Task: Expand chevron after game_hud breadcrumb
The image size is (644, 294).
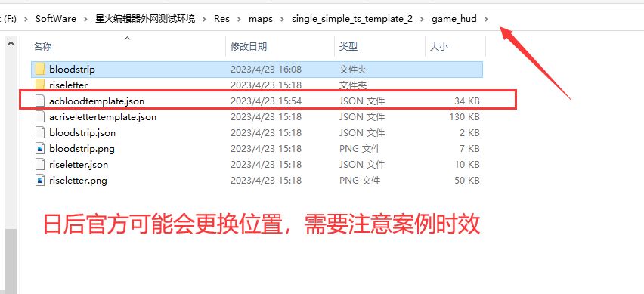Action: 486,19
